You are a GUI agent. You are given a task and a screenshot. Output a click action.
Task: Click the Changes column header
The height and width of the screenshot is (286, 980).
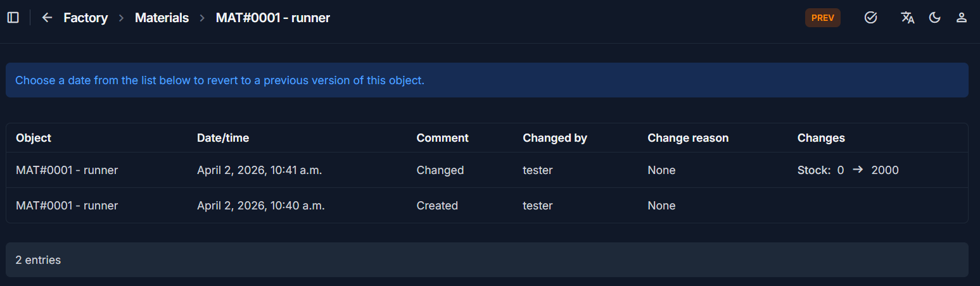point(821,138)
